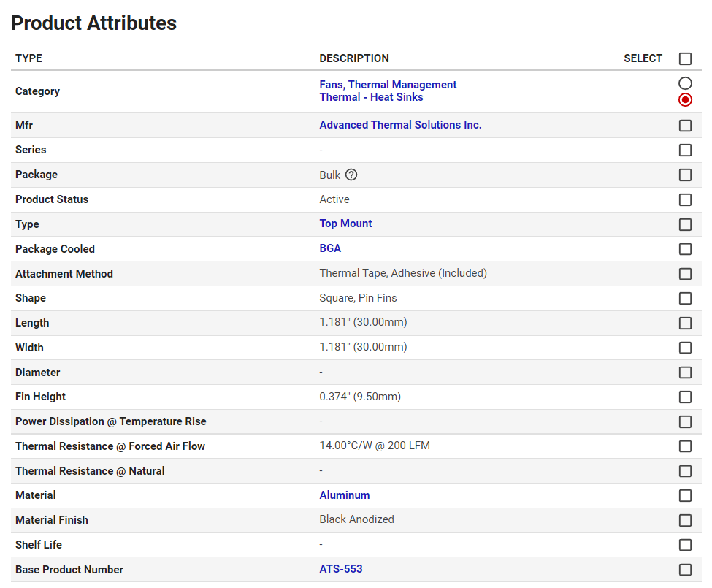
Task: Check the Mfr row checkbox
Action: pyautogui.click(x=685, y=126)
